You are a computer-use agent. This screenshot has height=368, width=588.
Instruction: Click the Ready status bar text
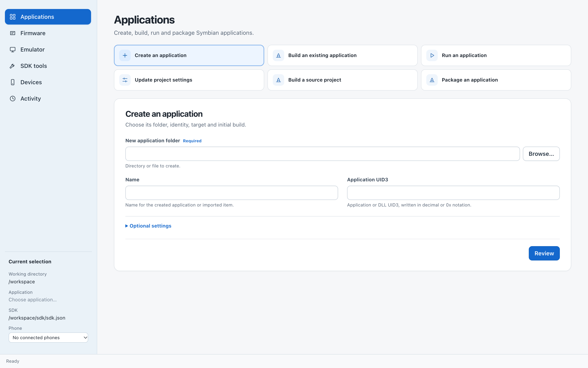coord(13,361)
